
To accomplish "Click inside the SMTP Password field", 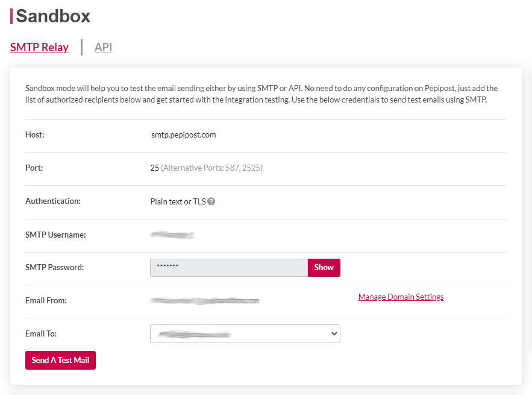I will point(229,268).
